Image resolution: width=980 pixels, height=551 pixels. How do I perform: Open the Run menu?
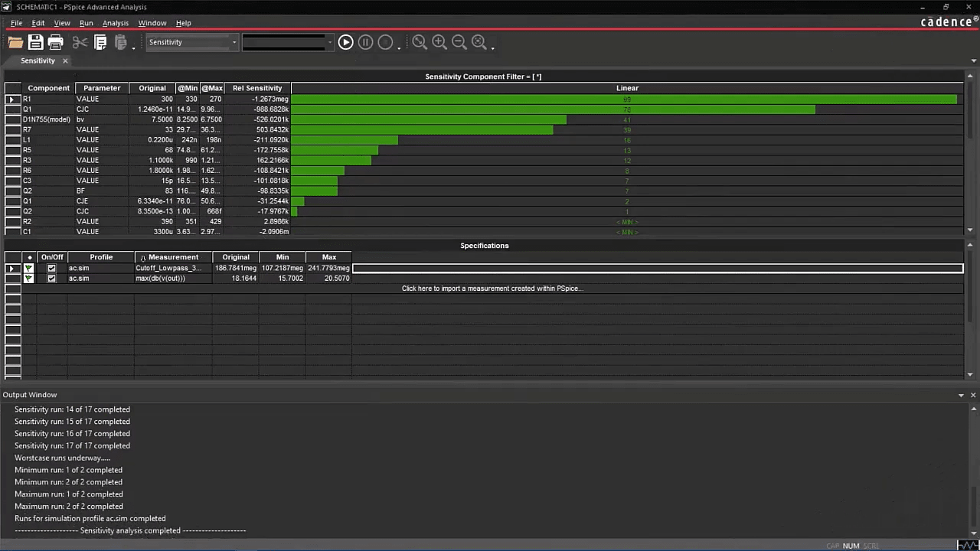[x=87, y=23]
